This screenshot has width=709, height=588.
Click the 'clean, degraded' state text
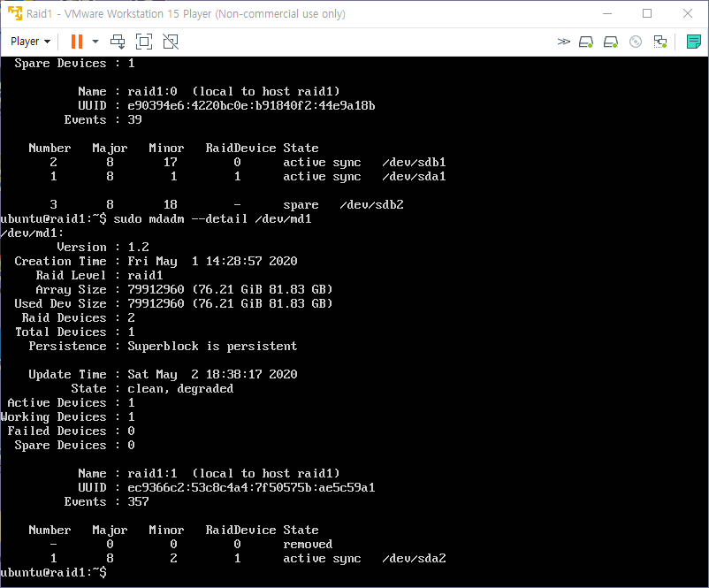tap(180, 389)
